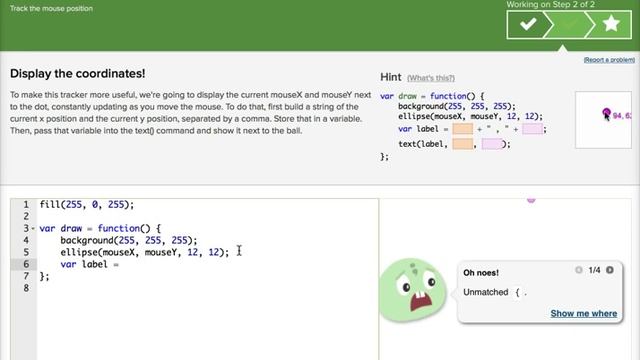Image resolution: width=640 pixels, height=360 pixels.
Task: Click the Oh noes green error character
Action: [x=412, y=290]
